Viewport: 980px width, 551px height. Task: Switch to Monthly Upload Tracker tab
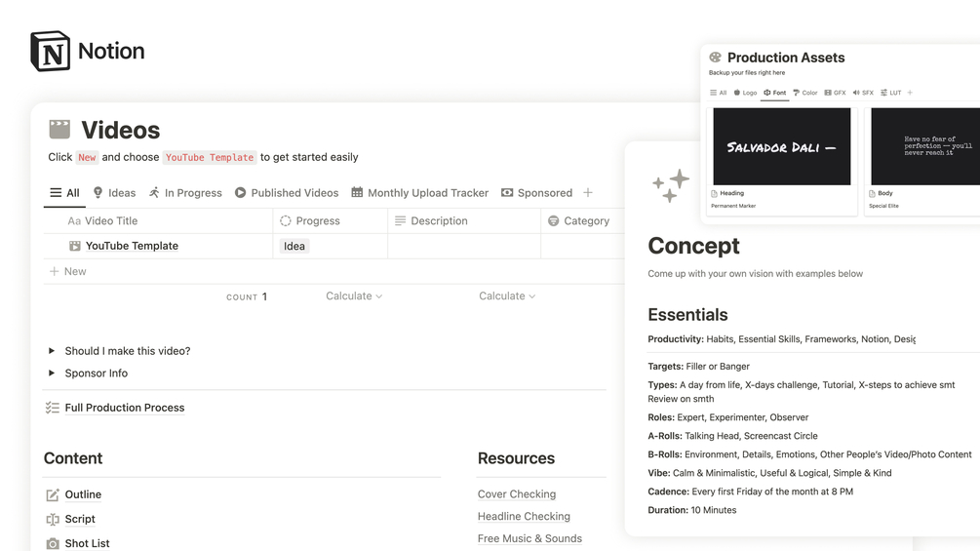(x=420, y=193)
